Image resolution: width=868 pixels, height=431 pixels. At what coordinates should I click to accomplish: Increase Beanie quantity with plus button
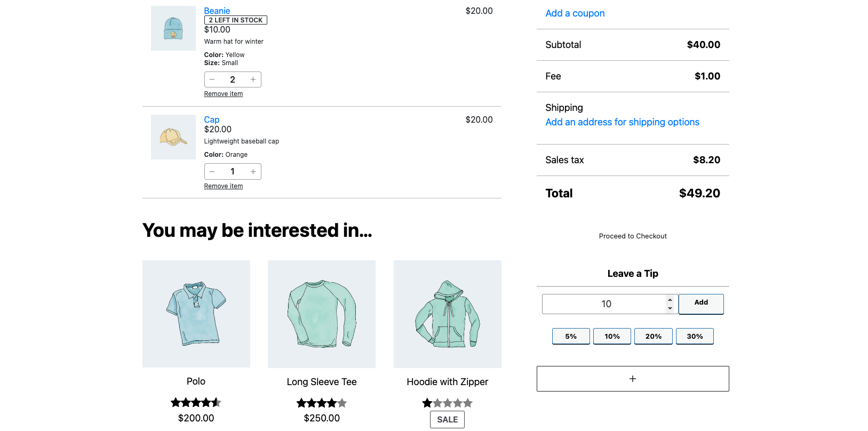click(x=253, y=79)
